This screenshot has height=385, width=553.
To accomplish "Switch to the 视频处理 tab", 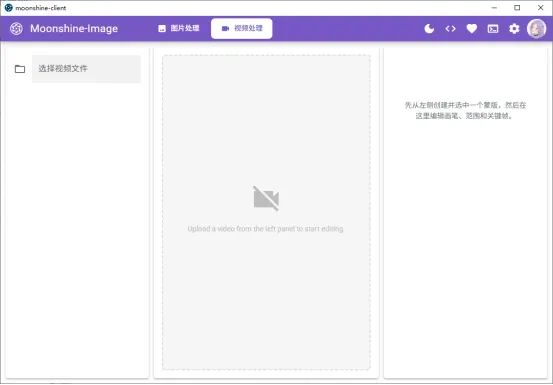I will click(242, 29).
